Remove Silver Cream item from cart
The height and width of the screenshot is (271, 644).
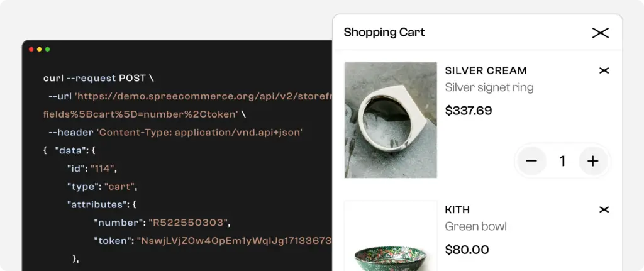(x=604, y=70)
